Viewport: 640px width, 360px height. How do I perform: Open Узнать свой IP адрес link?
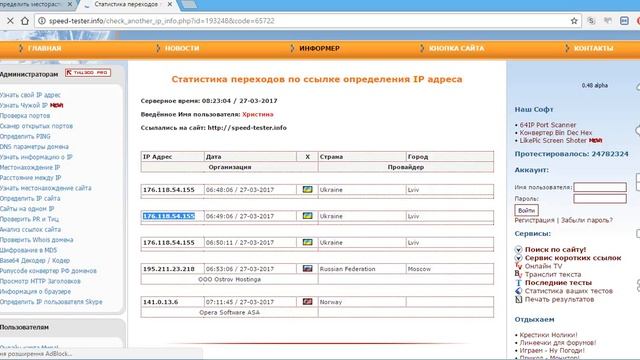click(x=30, y=95)
